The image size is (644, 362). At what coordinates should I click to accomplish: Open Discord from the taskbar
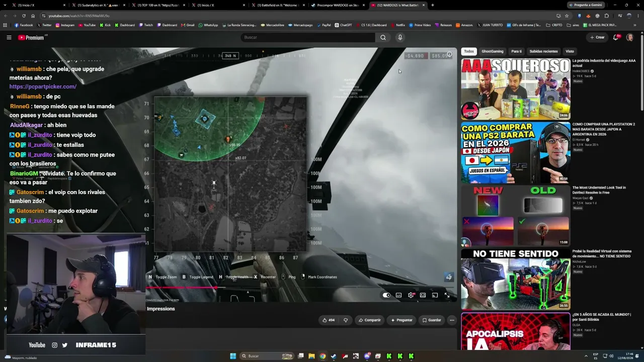coord(367,356)
